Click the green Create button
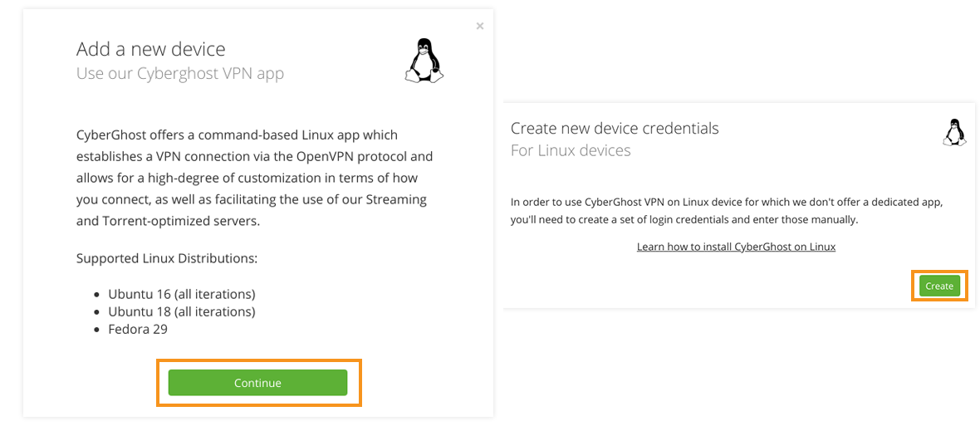The height and width of the screenshot is (426, 980). (x=939, y=286)
